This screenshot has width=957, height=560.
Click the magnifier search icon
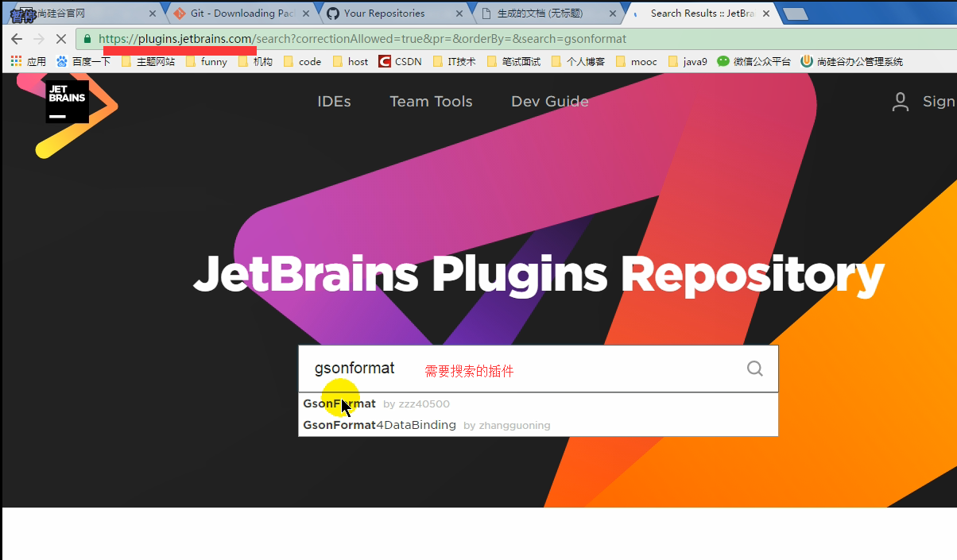(x=755, y=369)
